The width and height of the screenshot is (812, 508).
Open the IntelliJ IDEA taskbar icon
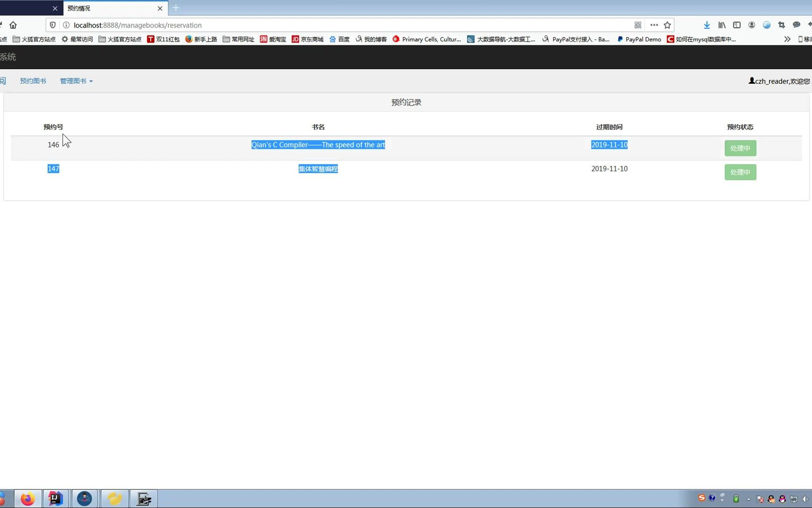point(56,499)
